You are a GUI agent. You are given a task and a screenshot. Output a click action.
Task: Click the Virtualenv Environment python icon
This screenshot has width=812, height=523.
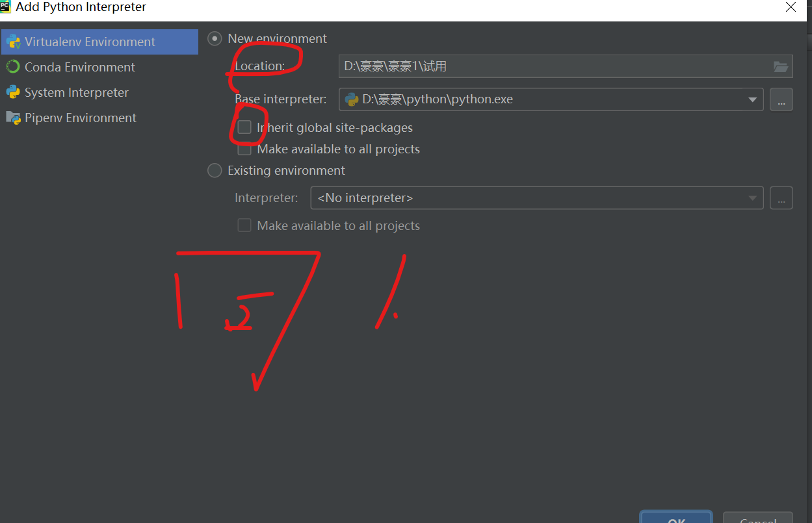(12, 42)
